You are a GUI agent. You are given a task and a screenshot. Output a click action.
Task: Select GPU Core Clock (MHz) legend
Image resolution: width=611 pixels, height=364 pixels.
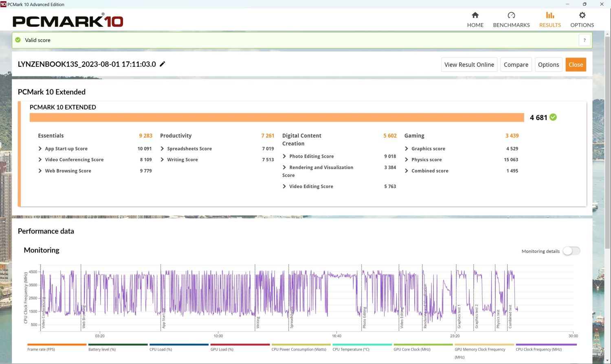click(423, 347)
